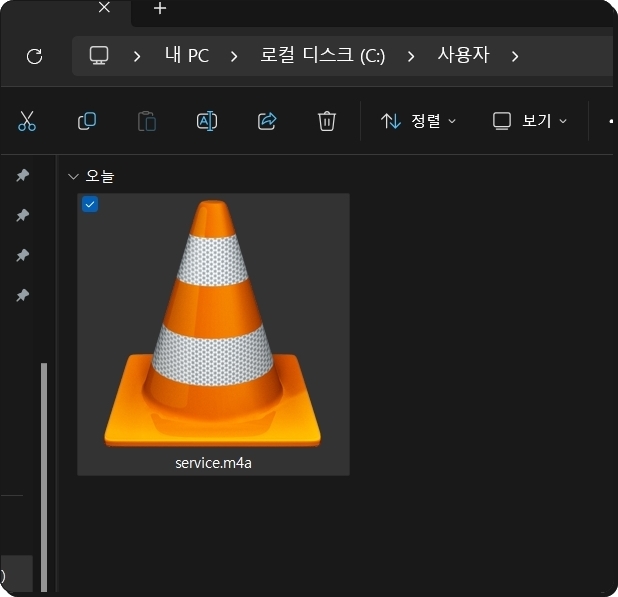Go to 내 PC in the breadcrumb
The image size is (618, 597).
(x=187, y=55)
